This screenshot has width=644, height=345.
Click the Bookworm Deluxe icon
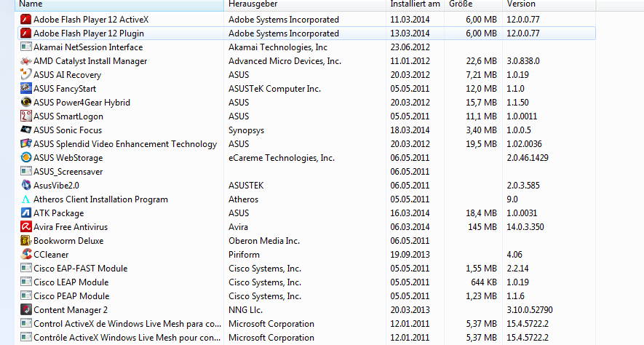click(26, 241)
